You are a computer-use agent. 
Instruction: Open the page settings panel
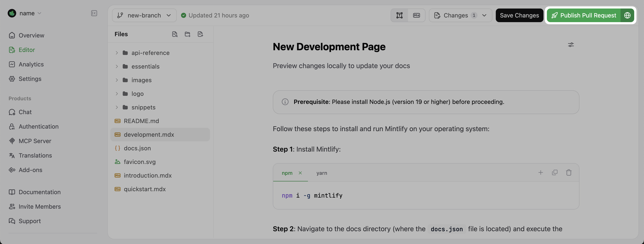click(x=571, y=44)
